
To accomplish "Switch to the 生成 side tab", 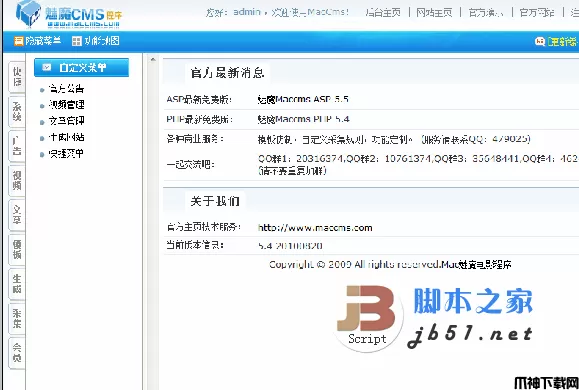I will point(17,284).
